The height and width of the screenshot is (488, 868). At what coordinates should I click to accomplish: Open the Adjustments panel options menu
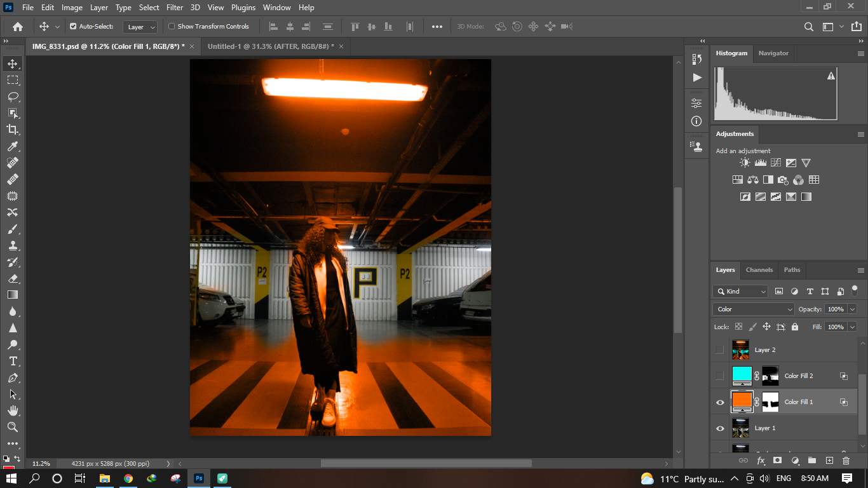[x=861, y=134]
